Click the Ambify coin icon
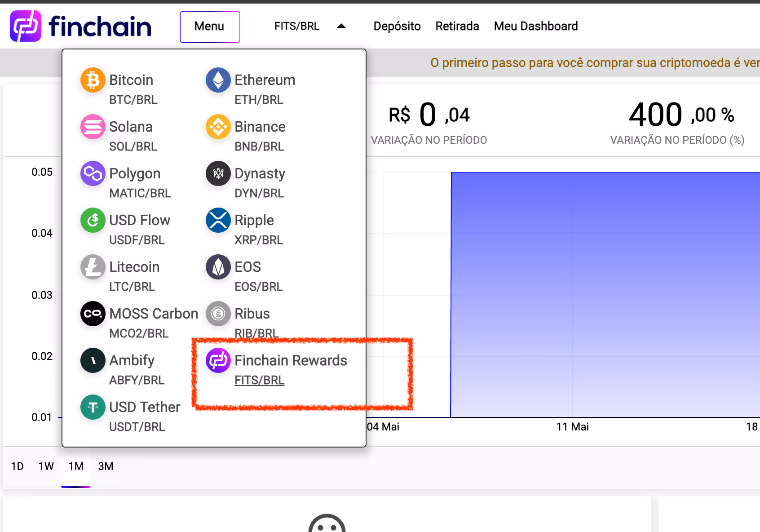 93,360
